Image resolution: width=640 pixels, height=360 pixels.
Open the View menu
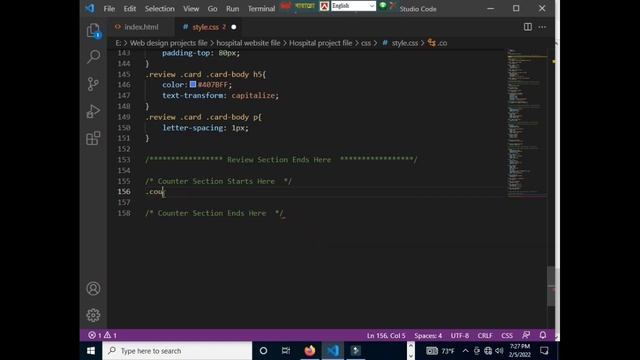191,9
